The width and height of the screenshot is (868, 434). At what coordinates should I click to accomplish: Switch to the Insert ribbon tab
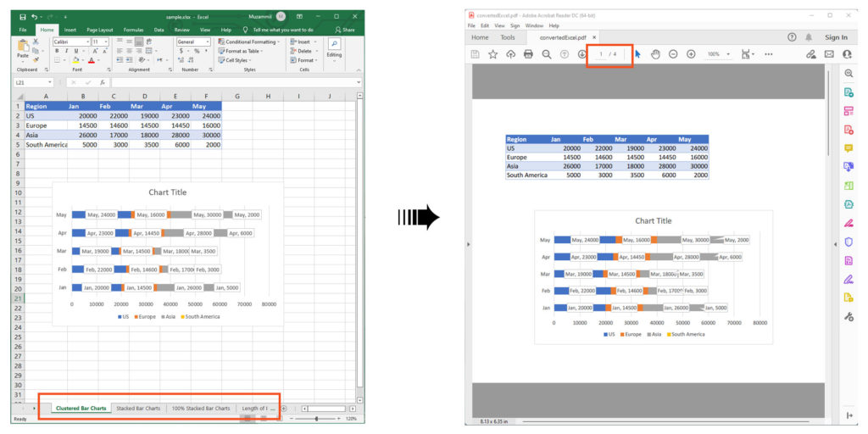tap(70, 30)
